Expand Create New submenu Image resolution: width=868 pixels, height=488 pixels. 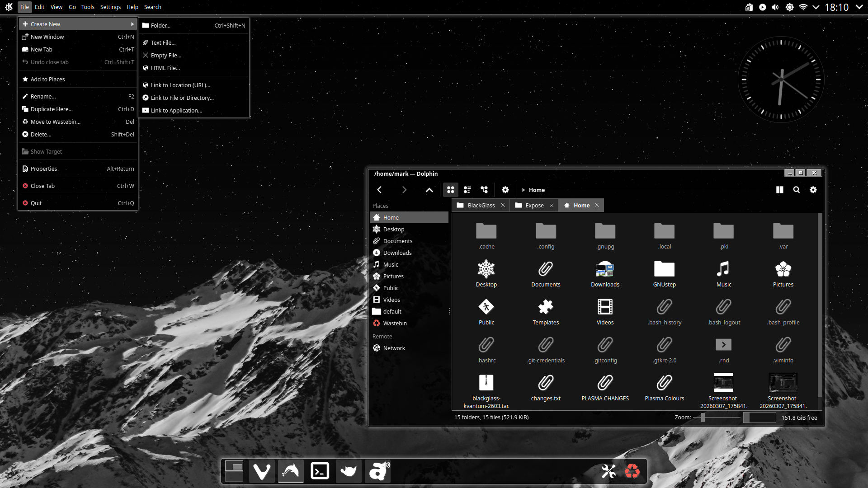click(x=78, y=24)
